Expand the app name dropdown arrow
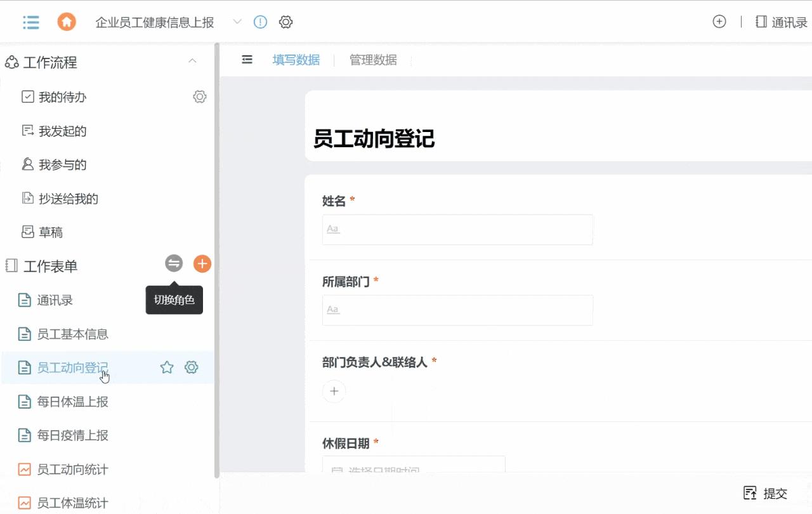Viewport: 812px width, 514px height. [x=237, y=22]
